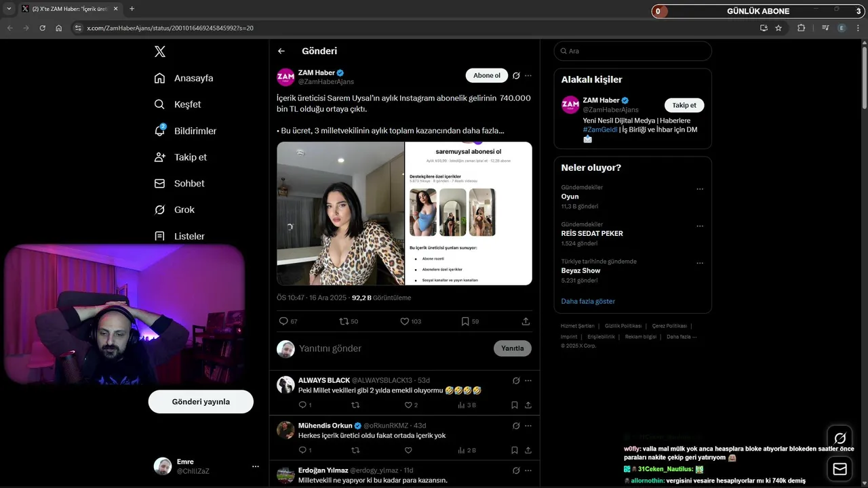Image resolution: width=868 pixels, height=488 pixels.
Task: Open the REİS SEDAT PEKER trending topic
Action: [592, 233]
